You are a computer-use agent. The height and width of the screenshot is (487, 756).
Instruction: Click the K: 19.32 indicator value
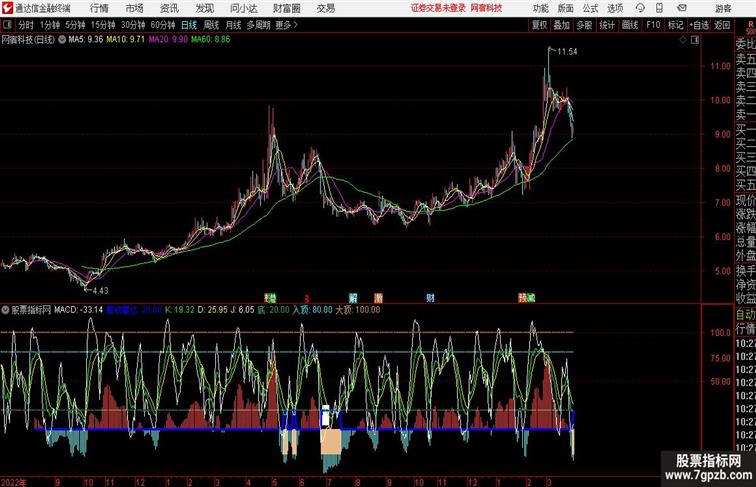click(180, 310)
